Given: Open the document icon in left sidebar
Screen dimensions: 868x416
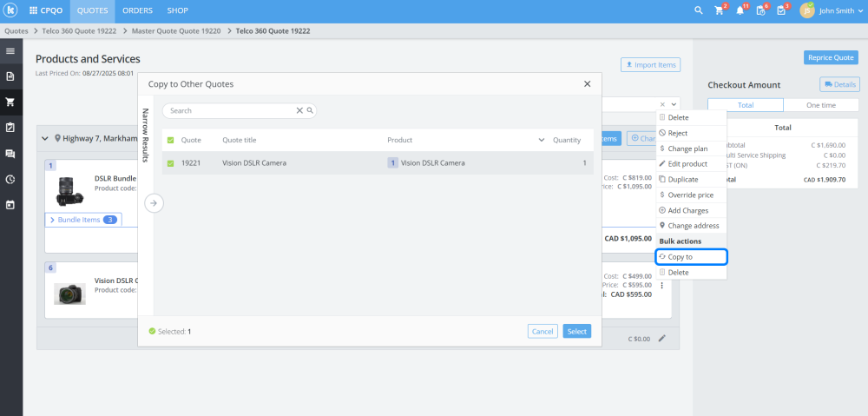Looking at the screenshot, I should (10, 76).
